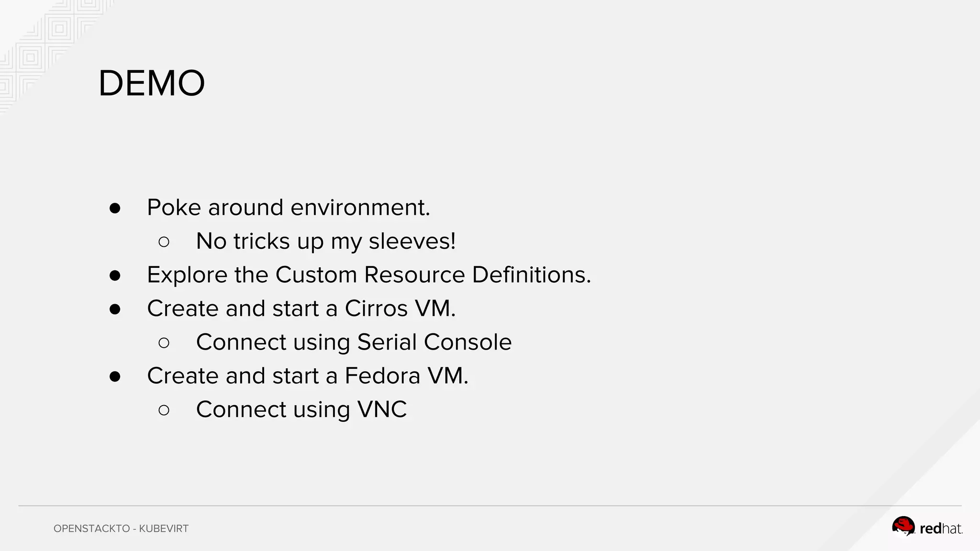The image size is (980, 551).
Task: Click the "Create and start a Cirros VM." line
Action: [x=301, y=309]
